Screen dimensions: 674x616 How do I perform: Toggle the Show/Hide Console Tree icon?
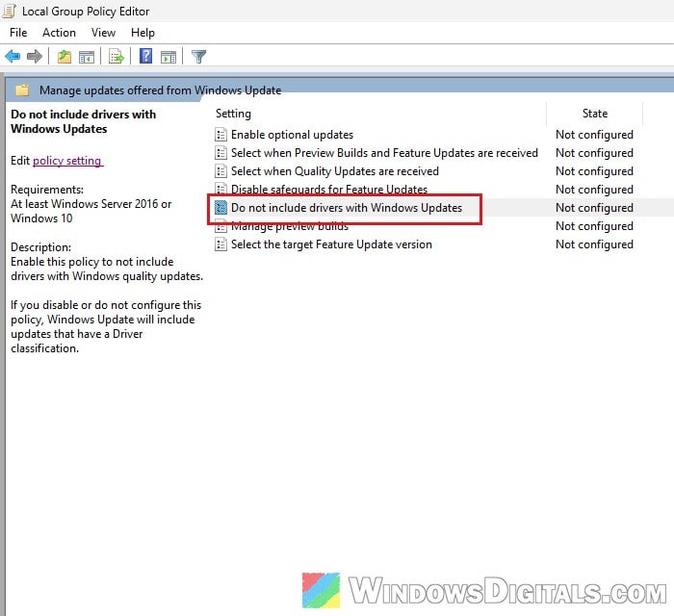(87, 57)
